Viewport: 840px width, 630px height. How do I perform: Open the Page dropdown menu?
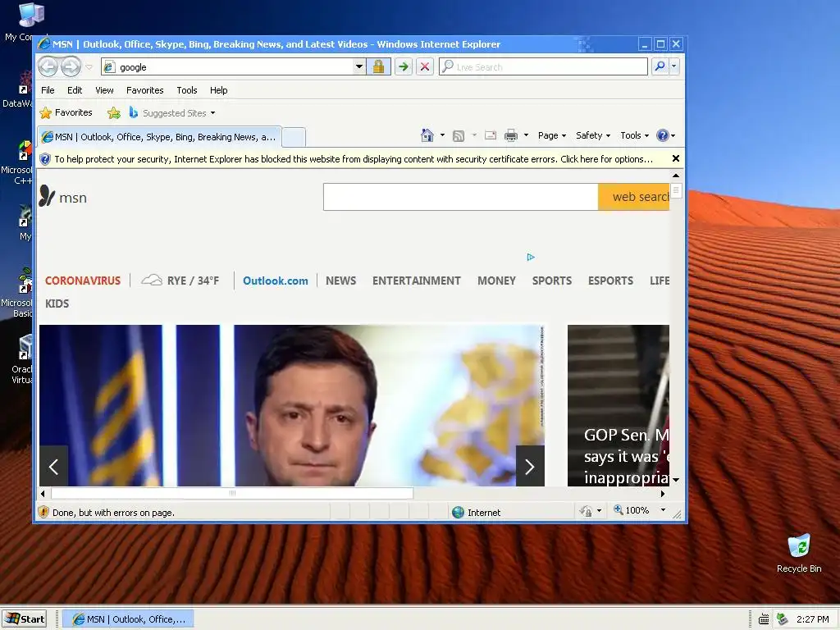pos(552,135)
